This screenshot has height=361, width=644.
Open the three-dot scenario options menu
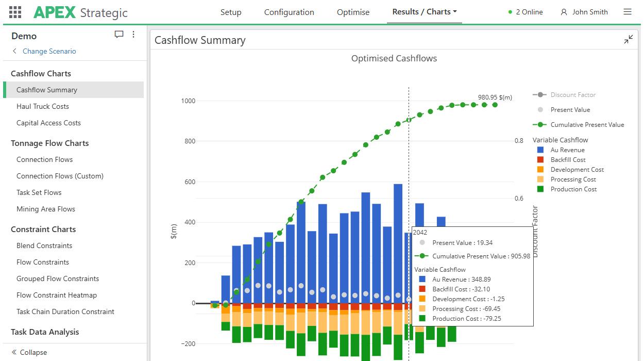click(x=133, y=35)
